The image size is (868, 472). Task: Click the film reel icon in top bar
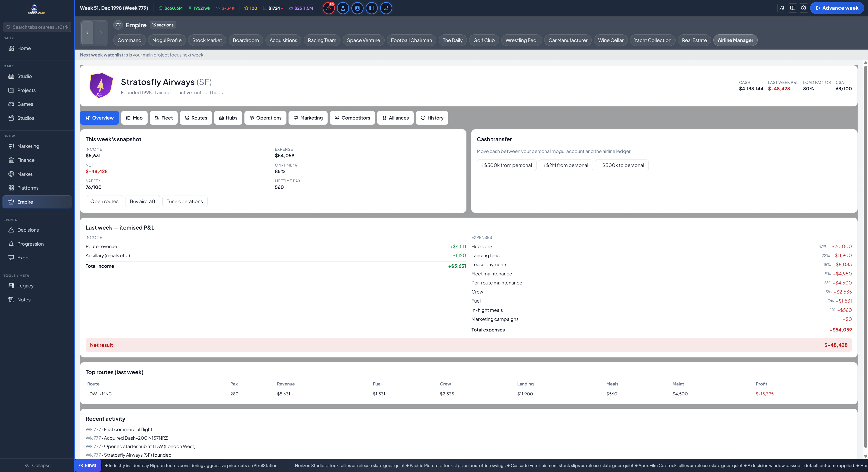[x=372, y=8]
